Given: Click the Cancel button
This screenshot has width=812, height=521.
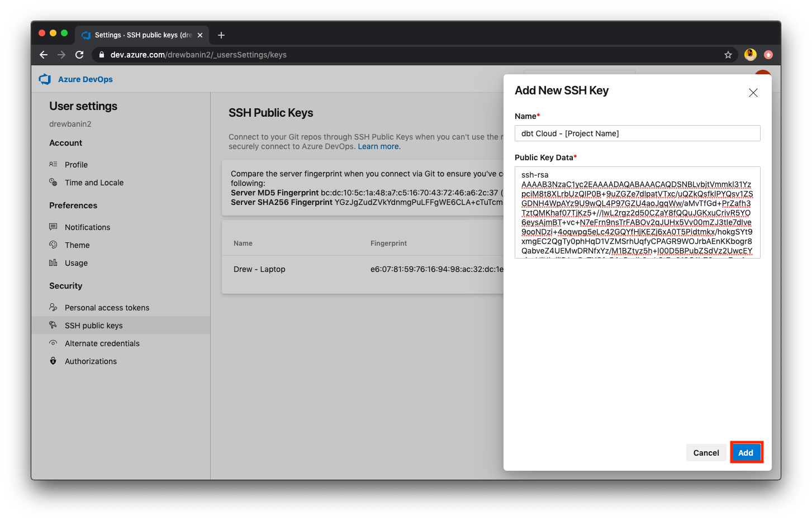Looking at the screenshot, I should pos(706,452).
